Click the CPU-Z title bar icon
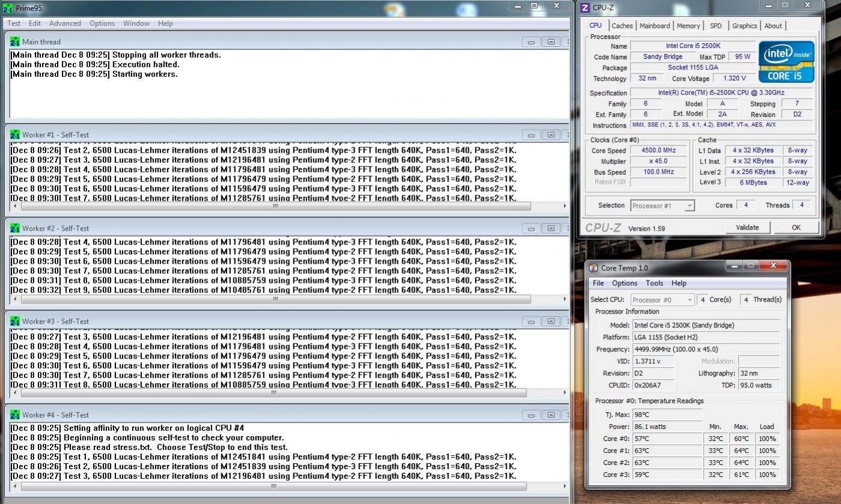The image size is (841, 504). click(x=586, y=8)
